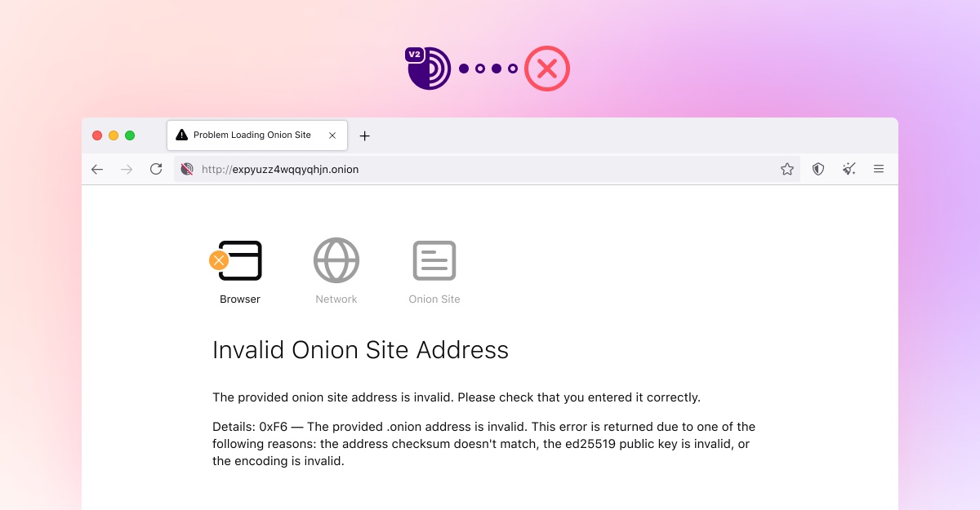Close the Problem Loading Onion Site tab

coord(332,135)
